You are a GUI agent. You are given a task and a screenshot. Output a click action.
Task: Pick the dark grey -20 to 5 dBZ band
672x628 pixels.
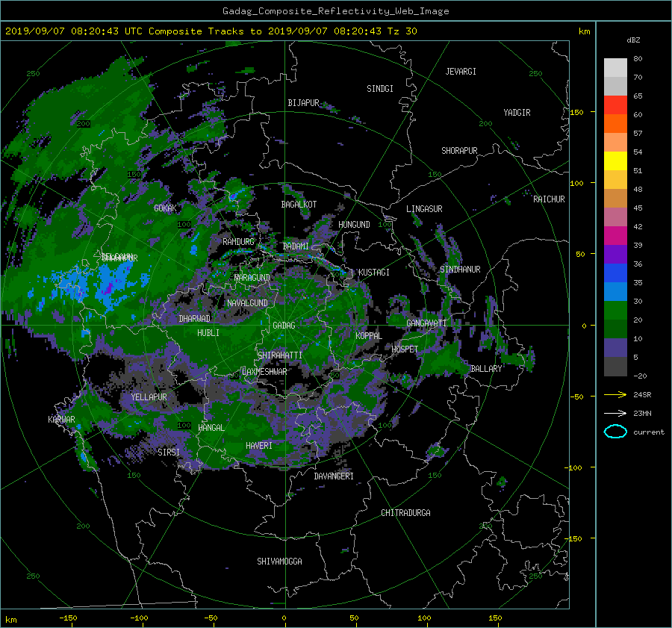(x=615, y=367)
